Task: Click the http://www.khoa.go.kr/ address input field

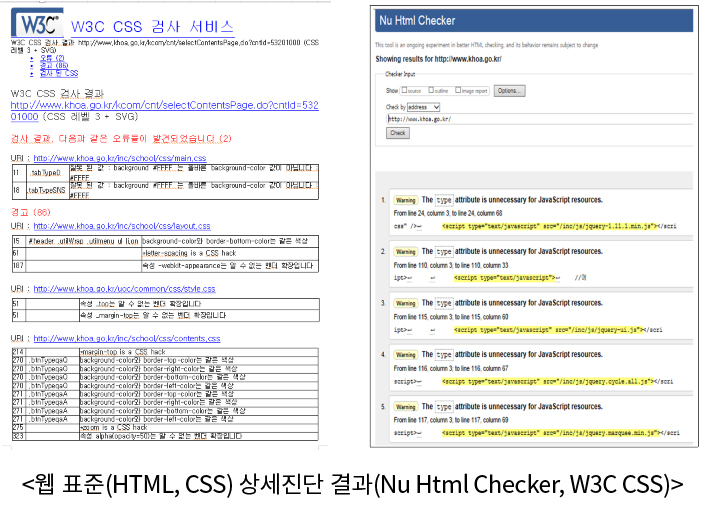Action: tap(540, 119)
